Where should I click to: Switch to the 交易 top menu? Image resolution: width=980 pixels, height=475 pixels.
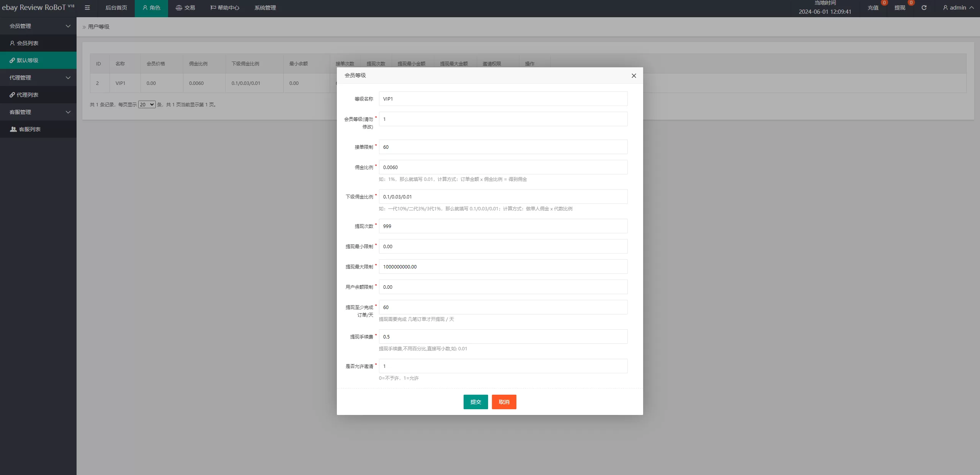point(185,8)
